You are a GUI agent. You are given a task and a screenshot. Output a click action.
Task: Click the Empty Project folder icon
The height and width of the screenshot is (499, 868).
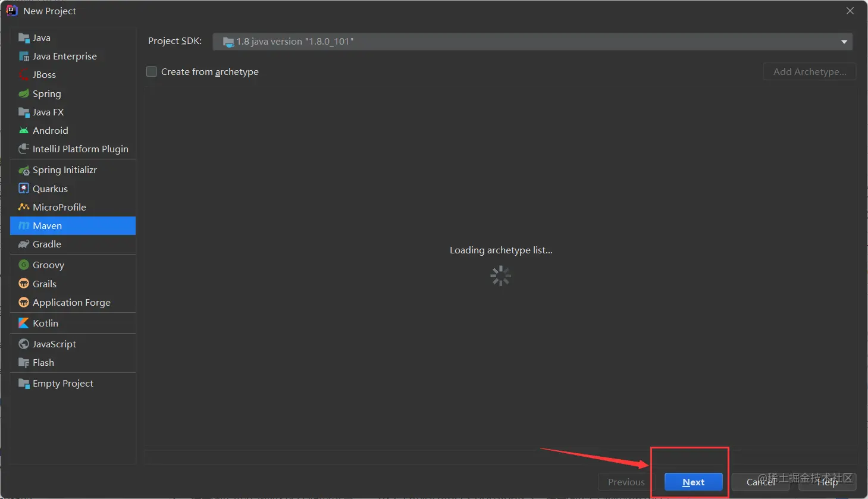[x=24, y=383]
